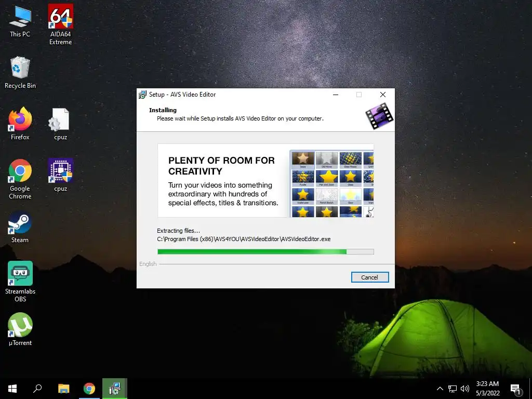Open the Steam desktop shortcut
The image size is (532, 399).
[20, 227]
